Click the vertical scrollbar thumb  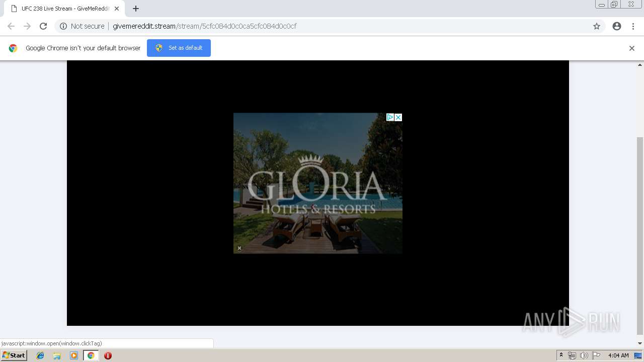(640, 235)
